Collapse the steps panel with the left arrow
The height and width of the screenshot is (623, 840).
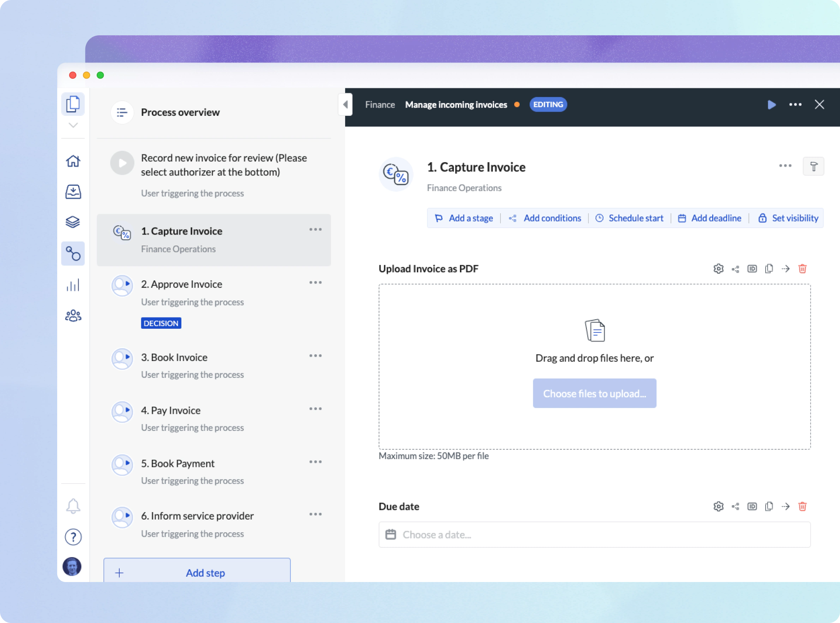point(345,105)
